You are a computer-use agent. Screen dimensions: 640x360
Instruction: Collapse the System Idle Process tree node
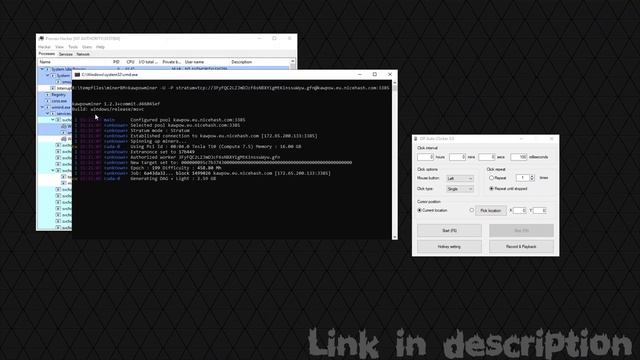42,69
